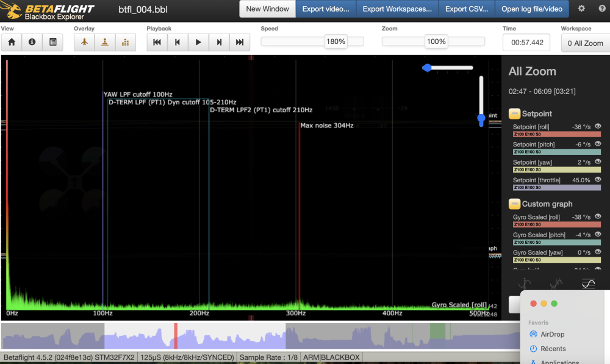The width and height of the screenshot is (610, 364).
Task: Toggle the craft airplane overlay
Action: (x=85, y=42)
